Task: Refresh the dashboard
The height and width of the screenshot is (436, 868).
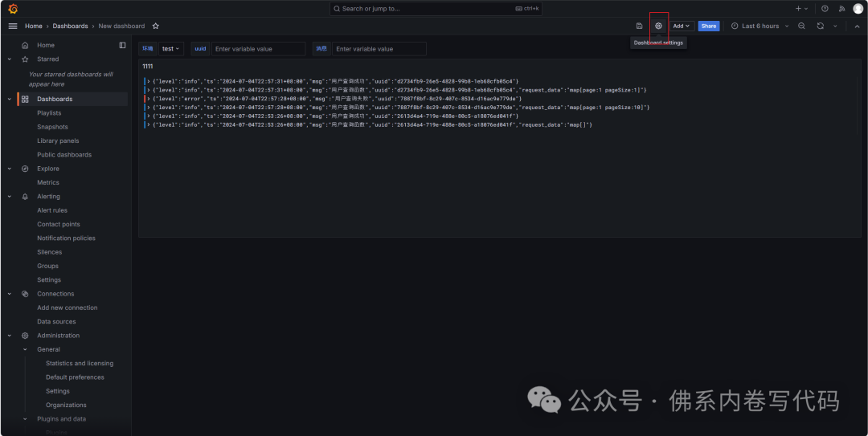Action: coord(821,26)
